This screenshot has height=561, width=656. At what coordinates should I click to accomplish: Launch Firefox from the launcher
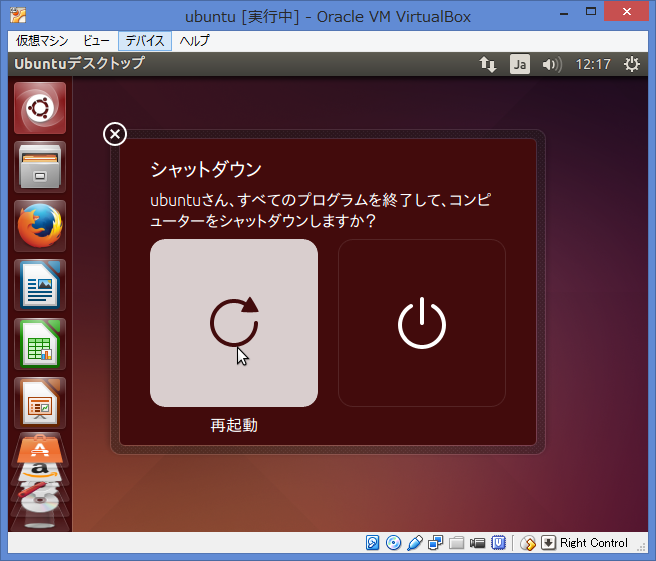40,226
